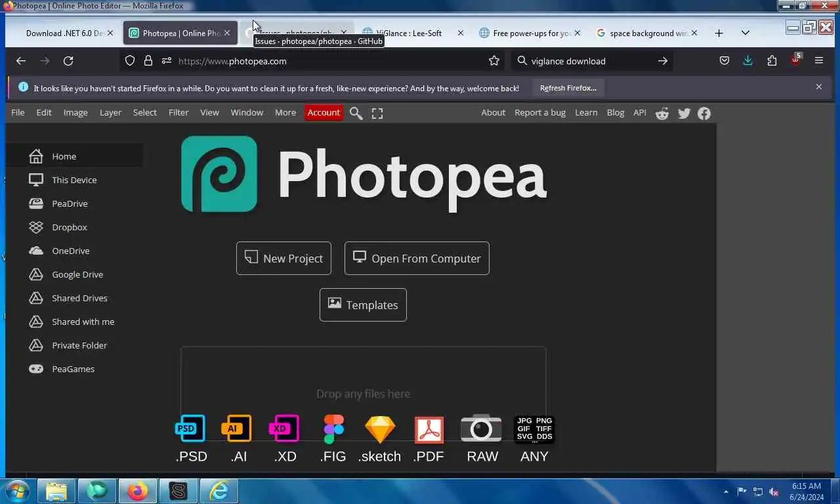The height and width of the screenshot is (504, 840).
Task: Click Open From Computer button
Action: 417,258
